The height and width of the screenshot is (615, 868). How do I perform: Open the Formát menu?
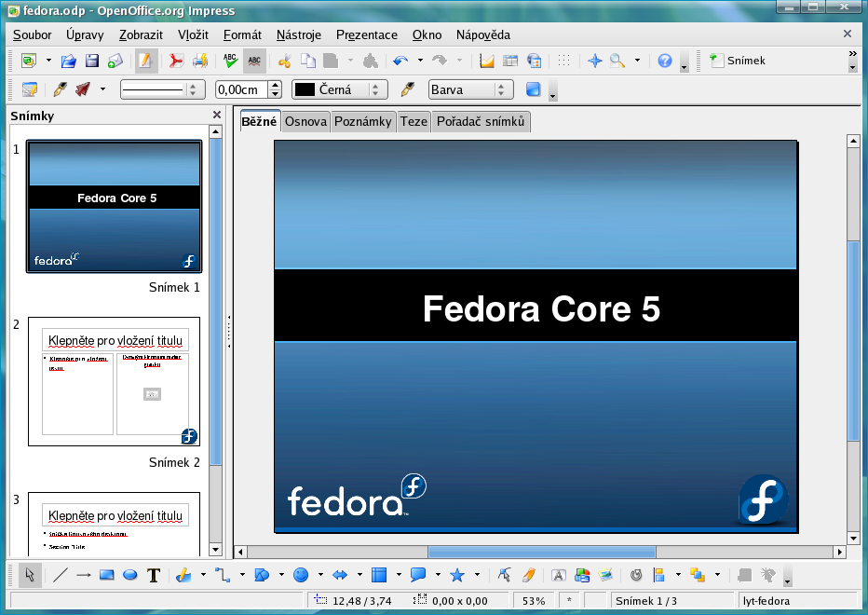(242, 34)
